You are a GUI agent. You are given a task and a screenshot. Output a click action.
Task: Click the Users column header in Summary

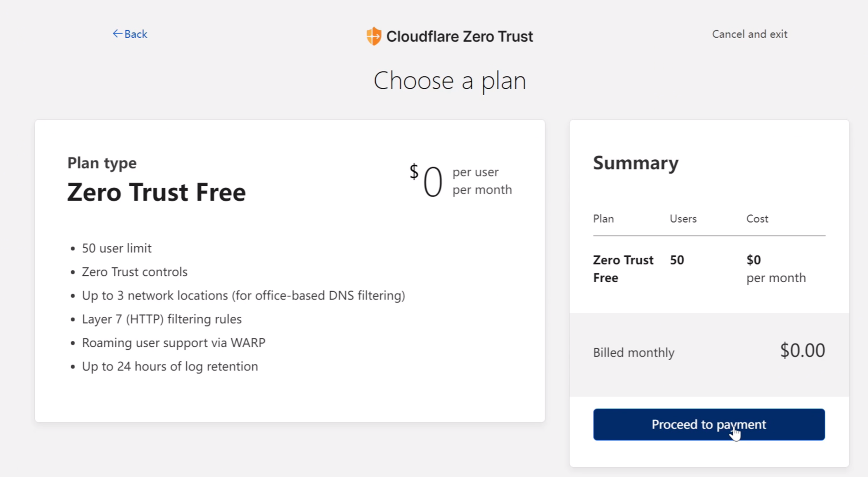[683, 219]
